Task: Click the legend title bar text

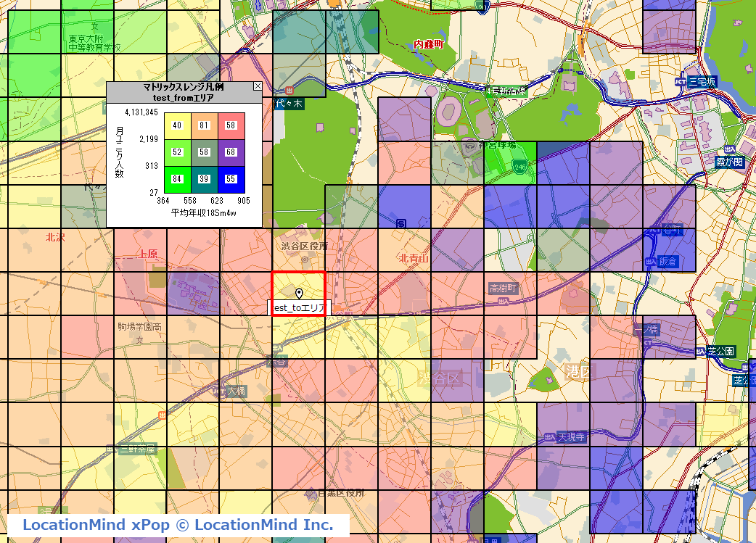Action: coord(184,86)
